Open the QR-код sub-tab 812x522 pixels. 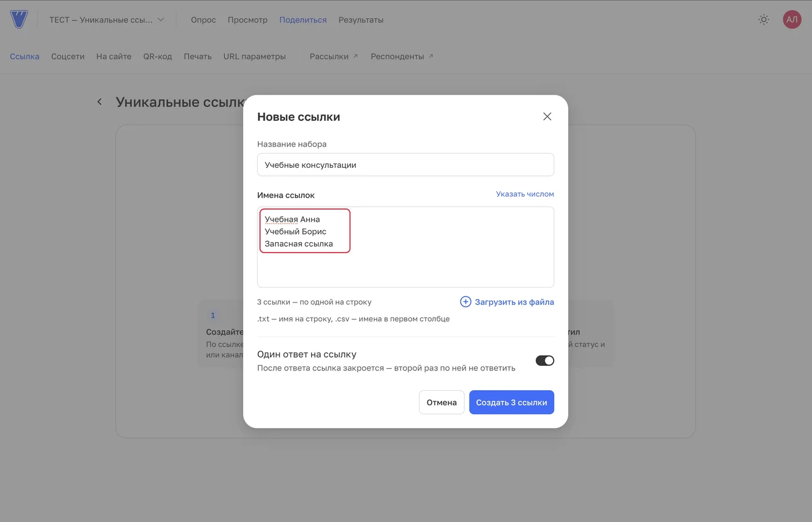[158, 56]
